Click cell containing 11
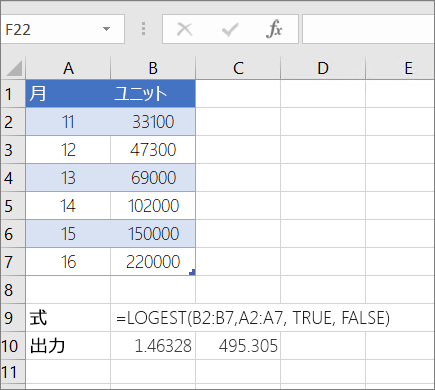This screenshot has width=435, height=390. pos(68,122)
